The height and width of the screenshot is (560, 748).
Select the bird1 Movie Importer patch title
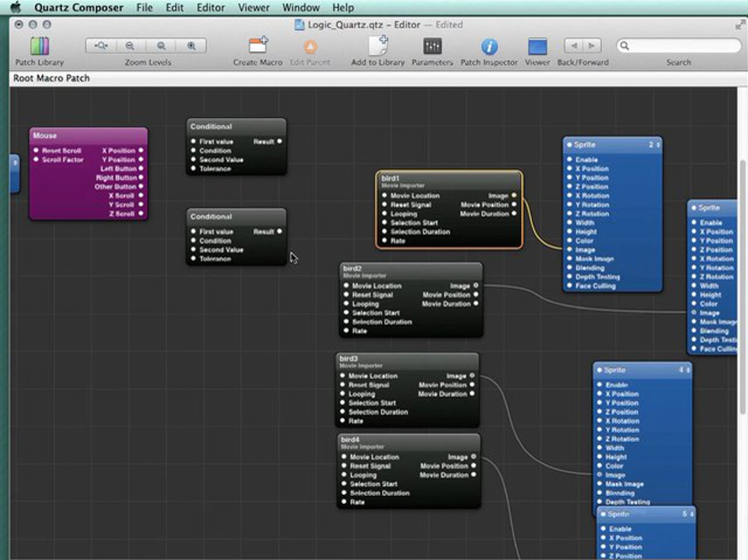(390, 178)
